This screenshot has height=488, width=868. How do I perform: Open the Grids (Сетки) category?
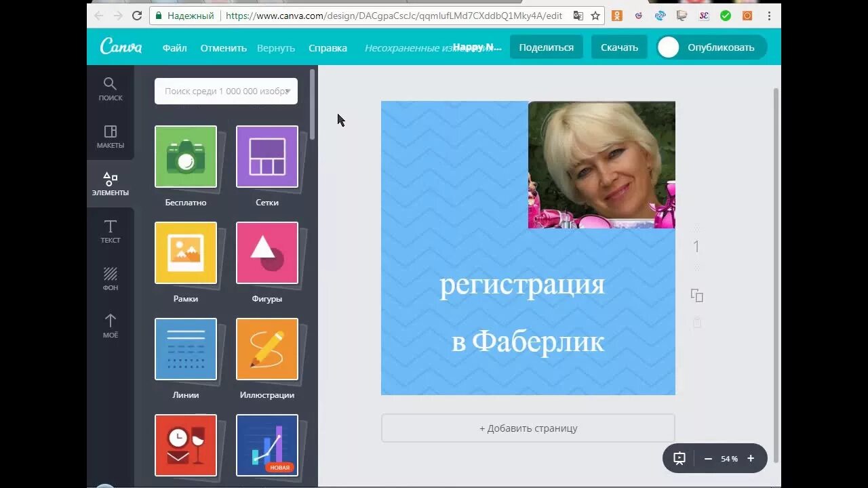(267, 157)
